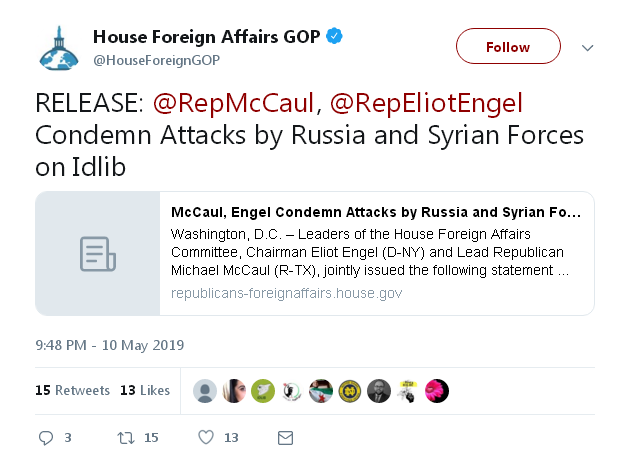Click the Follow button
629x466 pixels.
[x=508, y=46]
